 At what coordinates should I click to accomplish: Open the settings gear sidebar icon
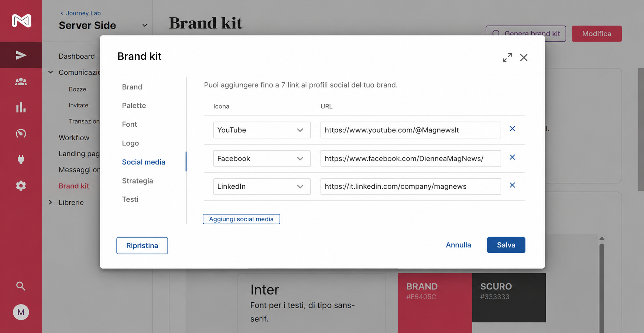click(21, 185)
